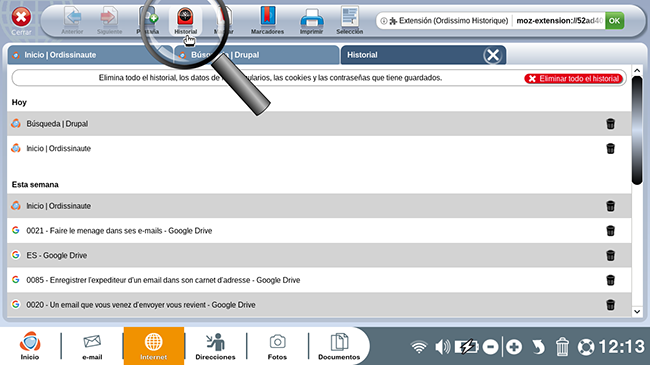
Task: Click the address bar URL field
Action: (559, 21)
